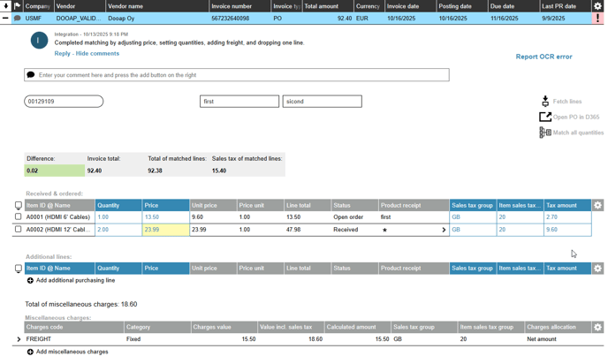Check the A0001 HDMI 6' Cables row
608x364 pixels.
pyautogui.click(x=19, y=216)
